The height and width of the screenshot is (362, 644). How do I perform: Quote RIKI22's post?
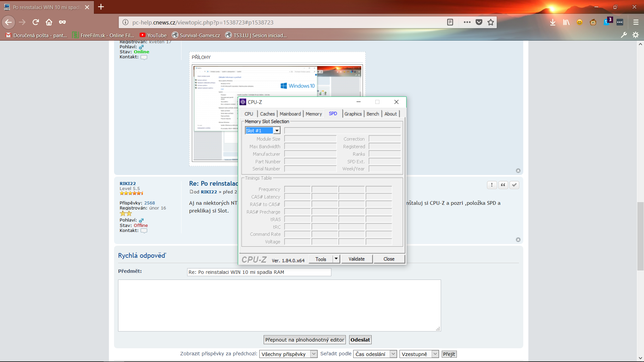pyautogui.click(x=503, y=185)
